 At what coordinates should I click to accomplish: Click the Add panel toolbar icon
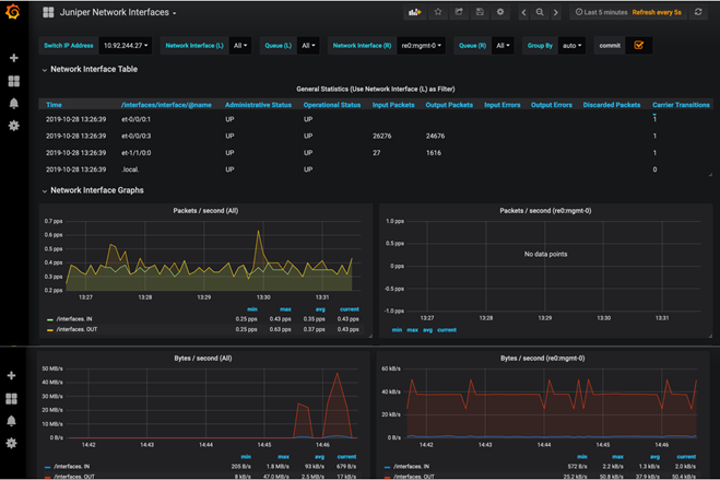414,13
